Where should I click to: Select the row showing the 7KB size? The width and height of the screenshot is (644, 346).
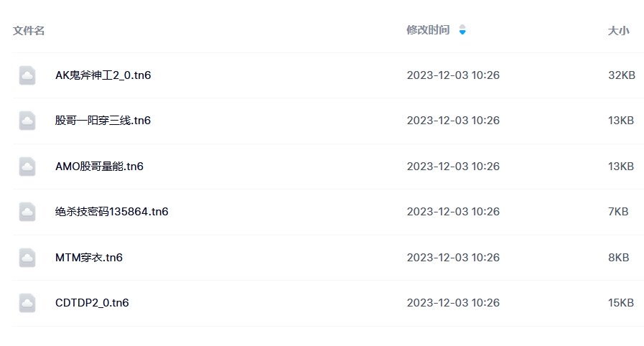coord(328,211)
